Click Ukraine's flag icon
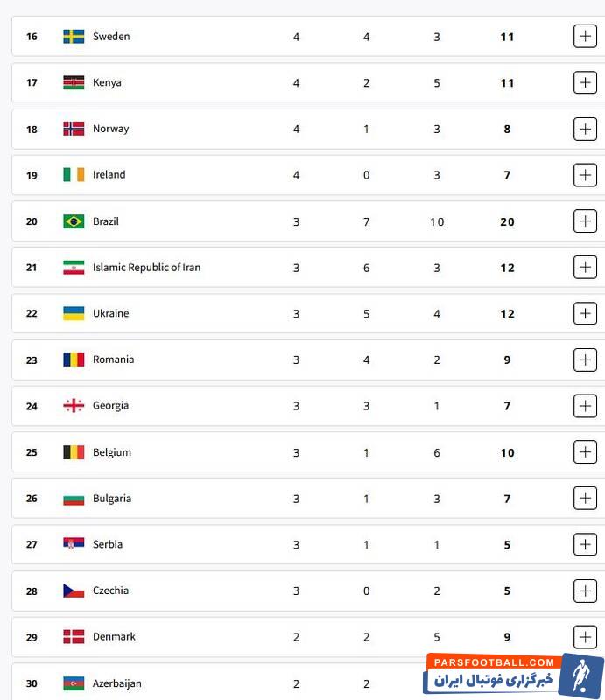 74,313
